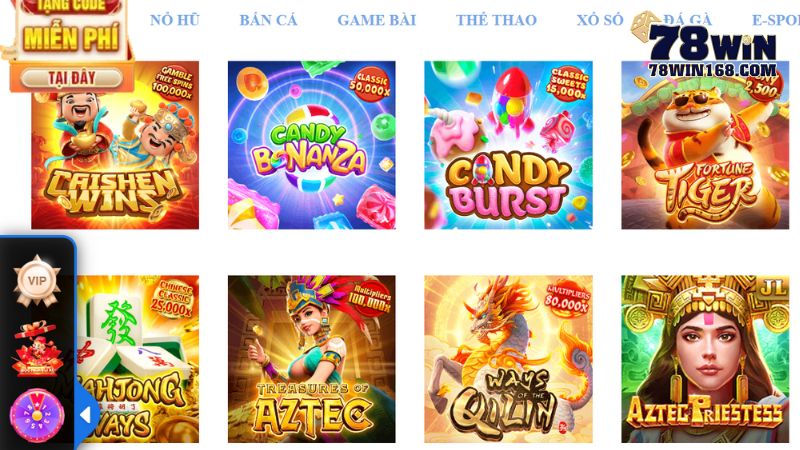Launch the Candy Bonanza game
Screen dimensions: 800x450
[x=312, y=145]
